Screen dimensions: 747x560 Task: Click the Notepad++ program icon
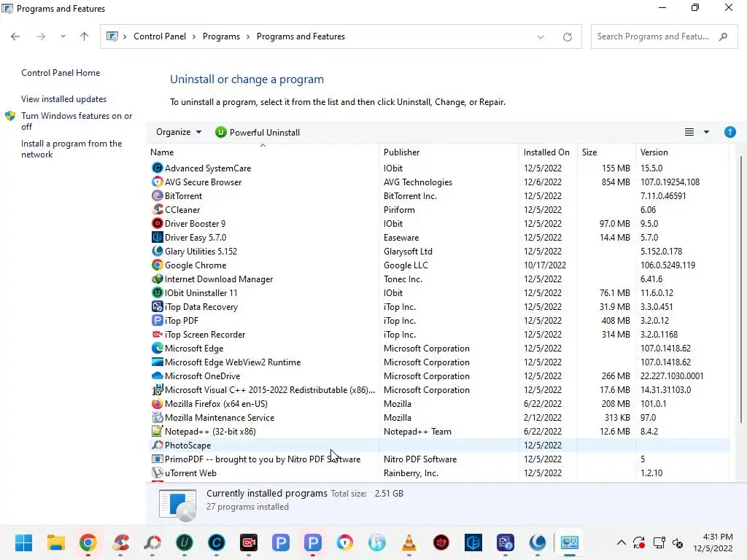[158, 431]
